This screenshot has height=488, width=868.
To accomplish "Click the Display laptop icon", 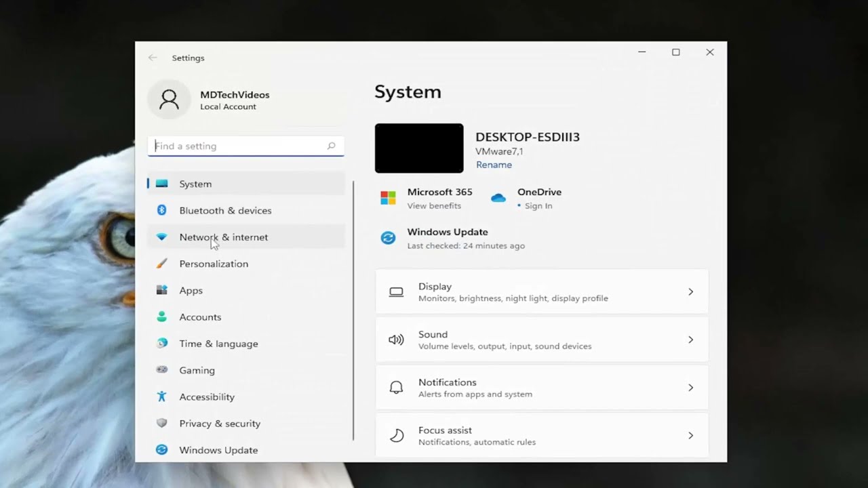I will click(396, 292).
